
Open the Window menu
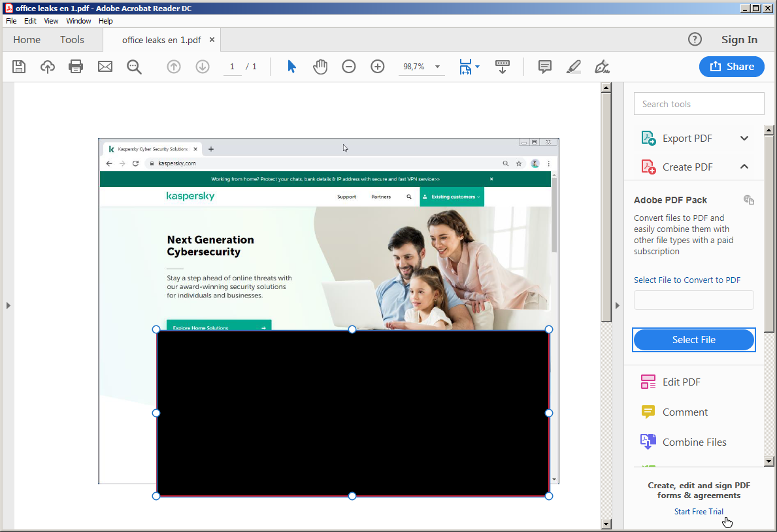tap(78, 21)
